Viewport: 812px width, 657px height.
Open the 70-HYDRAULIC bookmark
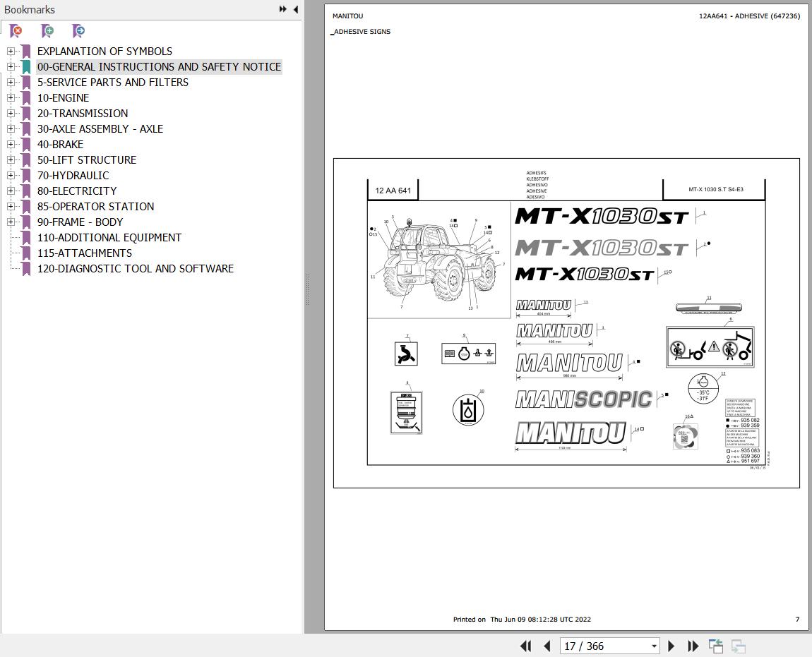pyautogui.click(x=73, y=176)
